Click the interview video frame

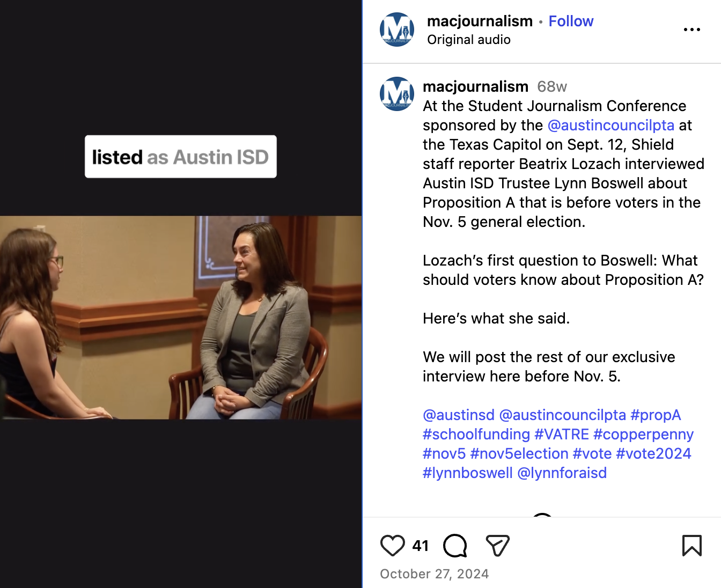coord(181,318)
